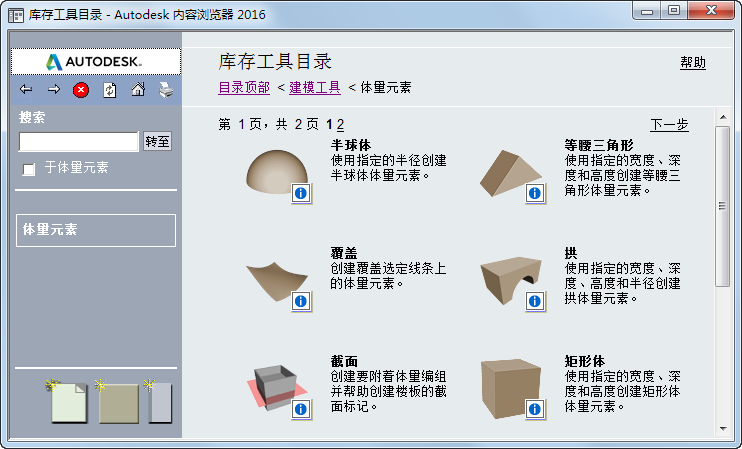This screenshot has width=742, height=449.
Task: Select the 体量元素 category in sidebar
Action: pyautogui.click(x=96, y=230)
